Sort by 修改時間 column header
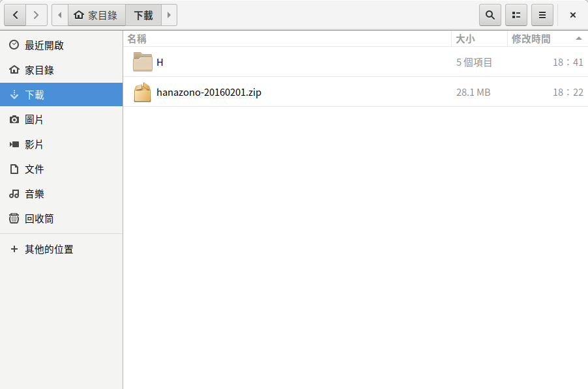 (531, 39)
